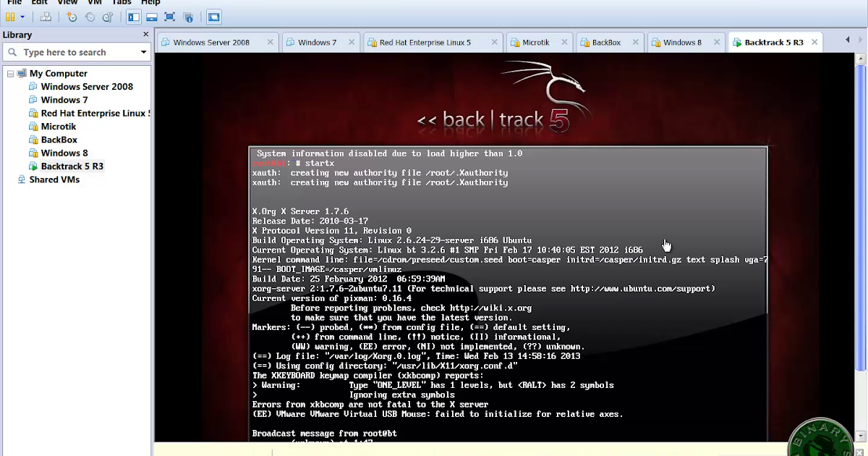Close the Backtrack 5 R3 tab
The image size is (868, 456).
pos(814,43)
